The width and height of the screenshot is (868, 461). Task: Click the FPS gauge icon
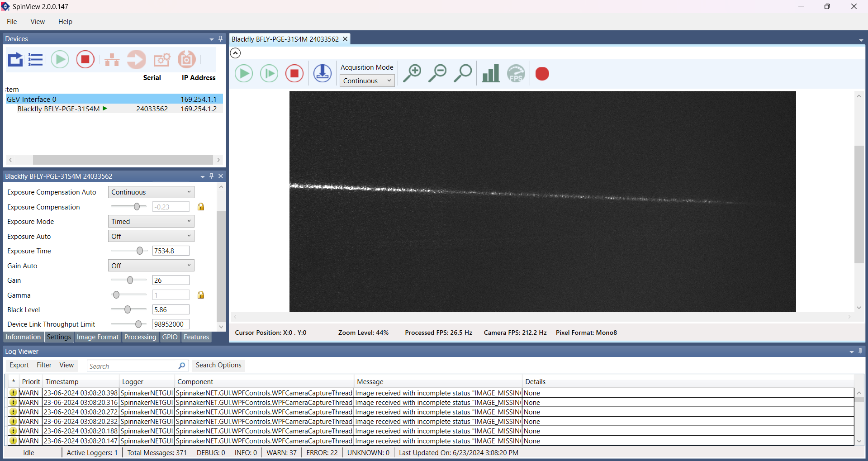(x=516, y=73)
